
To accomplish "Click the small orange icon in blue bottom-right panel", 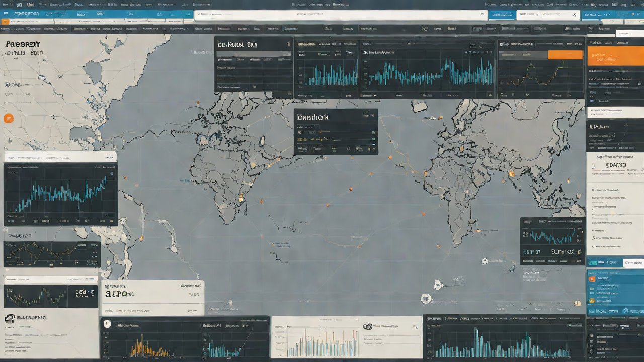I will (x=592, y=278).
